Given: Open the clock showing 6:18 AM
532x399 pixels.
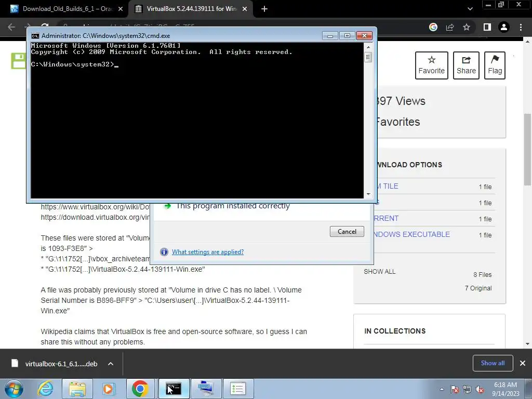Looking at the screenshot, I should coord(506,389).
